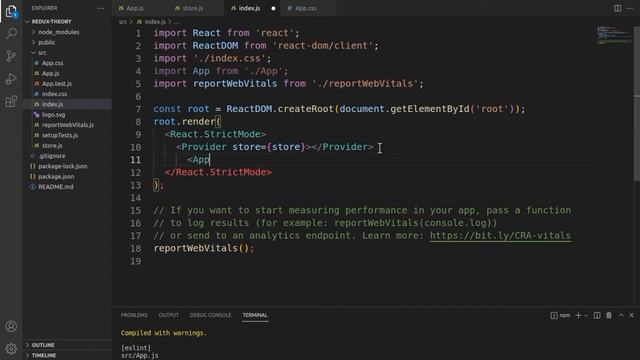Kill terminal with trash icon
Viewport: 640px width, 360px height.
[609, 315]
